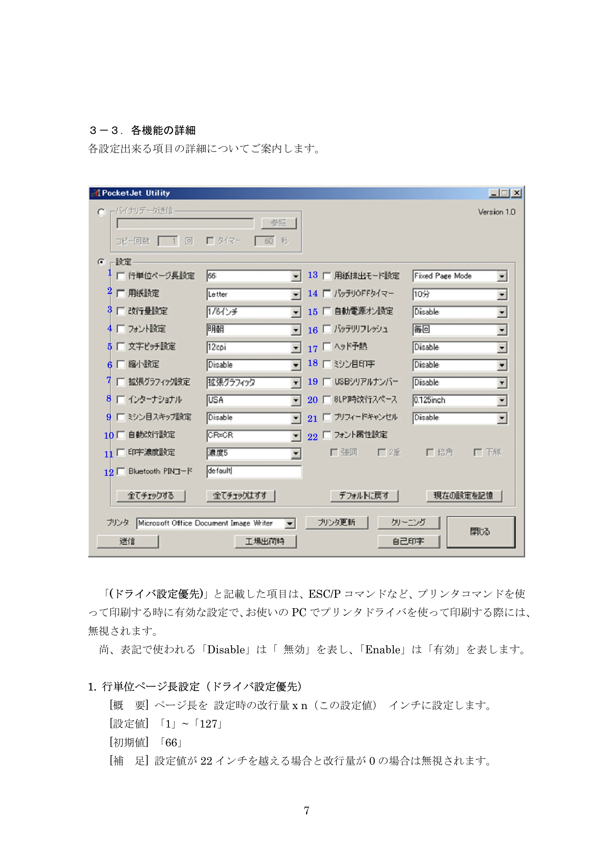Click the Bluetooth PIN code field showing default

point(254,471)
